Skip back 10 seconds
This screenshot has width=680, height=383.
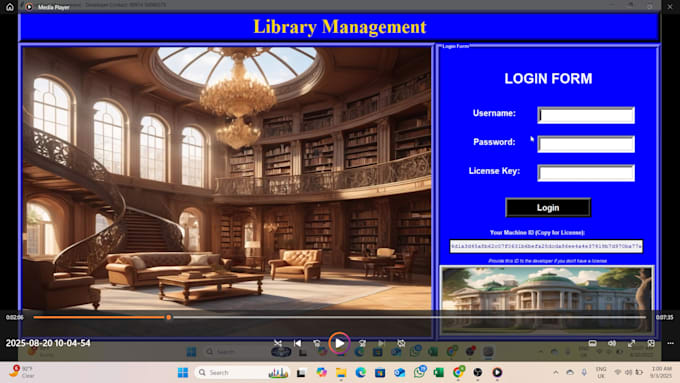(317, 343)
